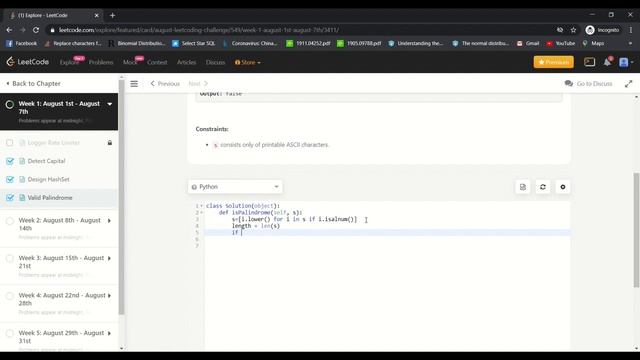Toggle Design HashSet checkbox

click(x=10, y=180)
